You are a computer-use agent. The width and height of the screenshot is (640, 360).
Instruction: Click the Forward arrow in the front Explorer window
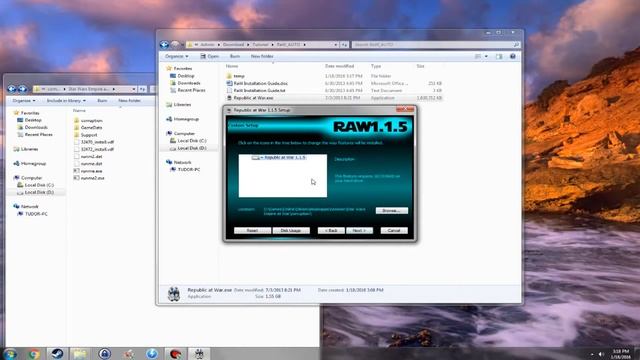[175, 44]
